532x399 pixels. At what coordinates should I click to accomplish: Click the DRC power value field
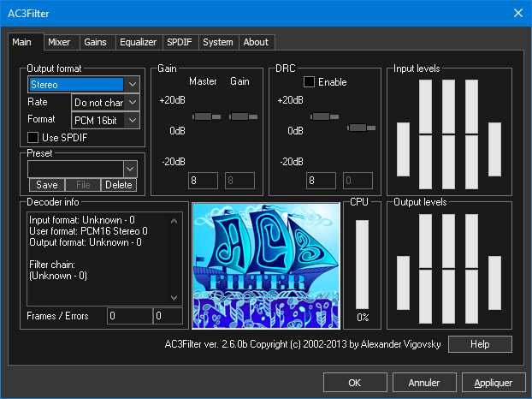321,181
